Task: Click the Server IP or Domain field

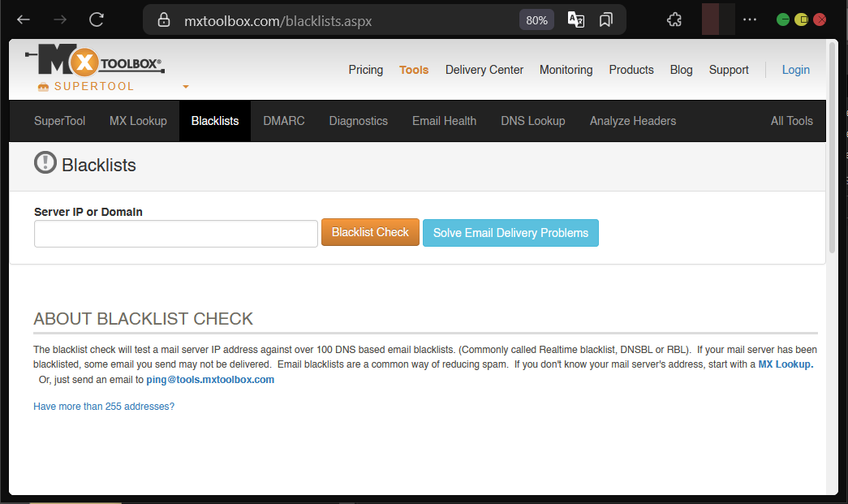Action: pos(176,234)
